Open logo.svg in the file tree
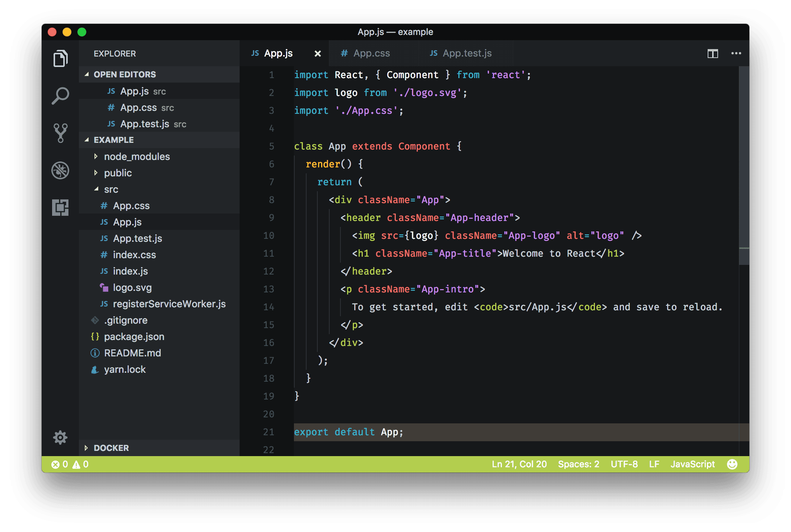The width and height of the screenshot is (791, 532). click(x=159, y=288)
